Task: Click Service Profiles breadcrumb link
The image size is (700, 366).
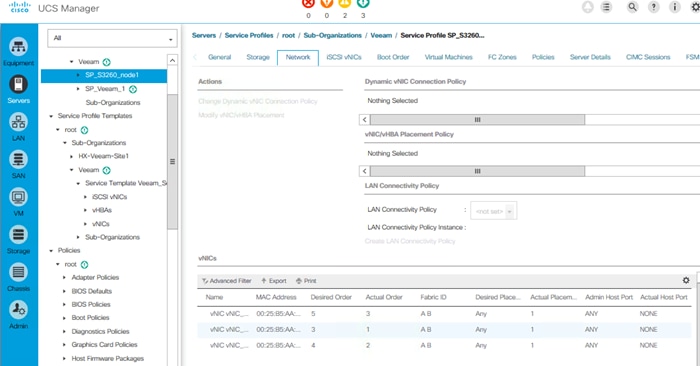Action: click(249, 35)
